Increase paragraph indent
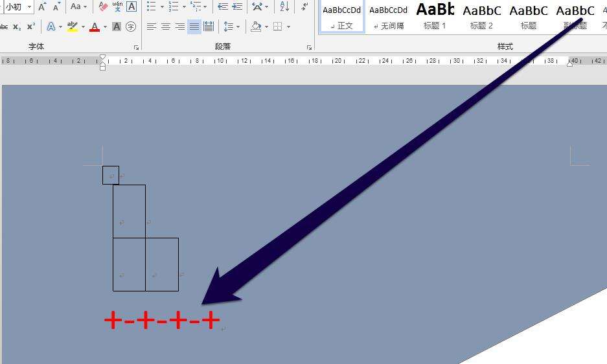607x364 pixels. tap(237, 6)
